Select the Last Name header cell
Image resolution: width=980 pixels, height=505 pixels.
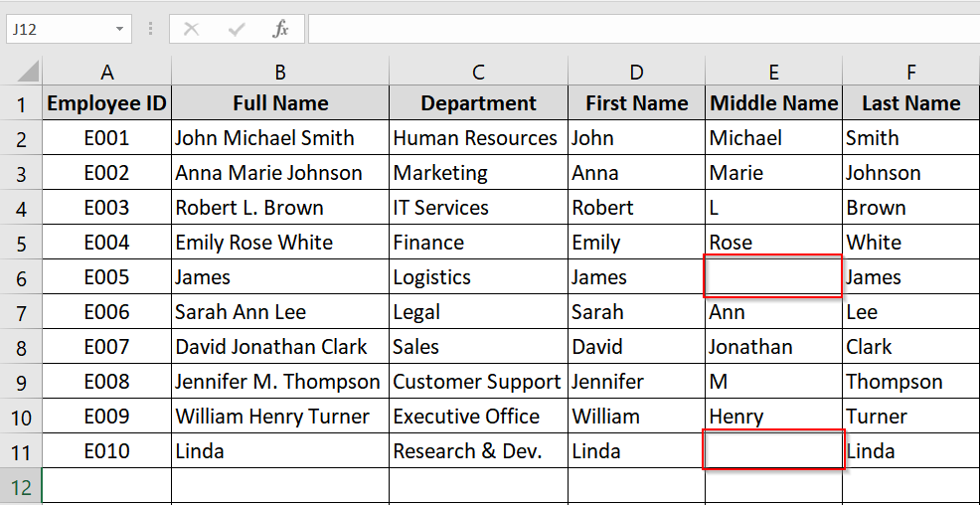pyautogui.click(x=910, y=102)
